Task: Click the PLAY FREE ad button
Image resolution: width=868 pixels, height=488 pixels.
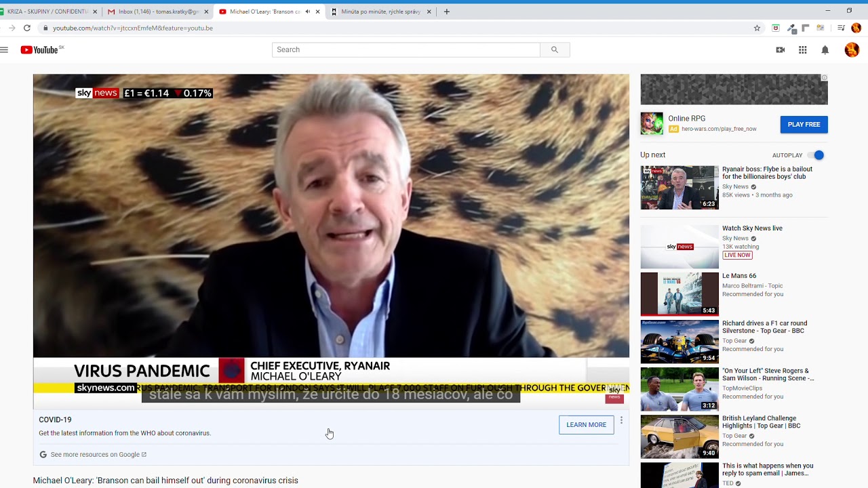Action: (x=804, y=124)
